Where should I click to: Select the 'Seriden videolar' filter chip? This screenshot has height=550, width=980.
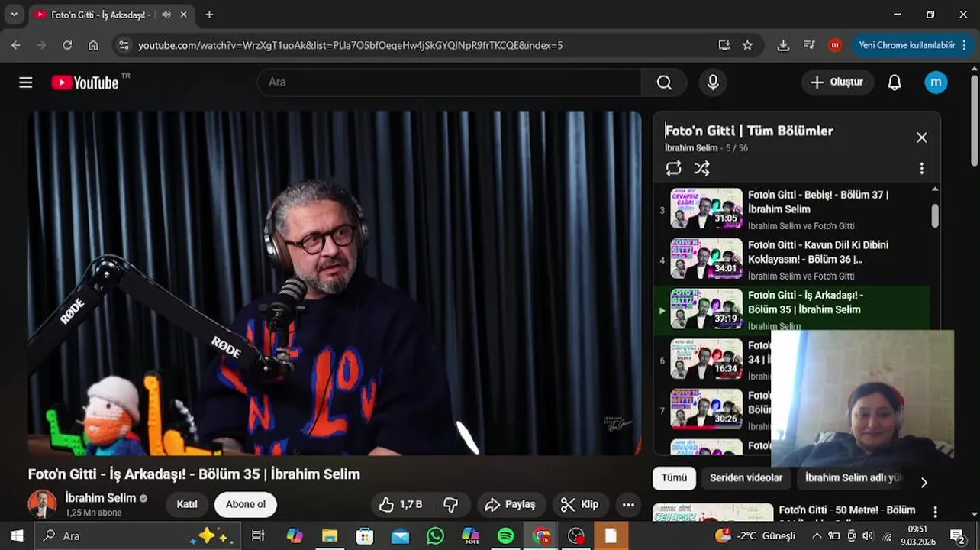click(746, 478)
